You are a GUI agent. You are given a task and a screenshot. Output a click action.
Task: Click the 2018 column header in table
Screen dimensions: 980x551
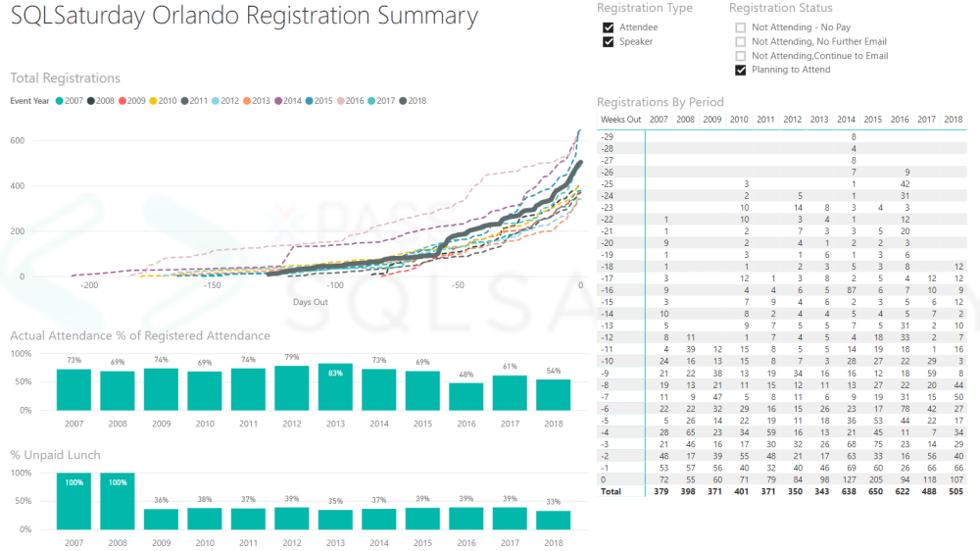tap(953, 120)
